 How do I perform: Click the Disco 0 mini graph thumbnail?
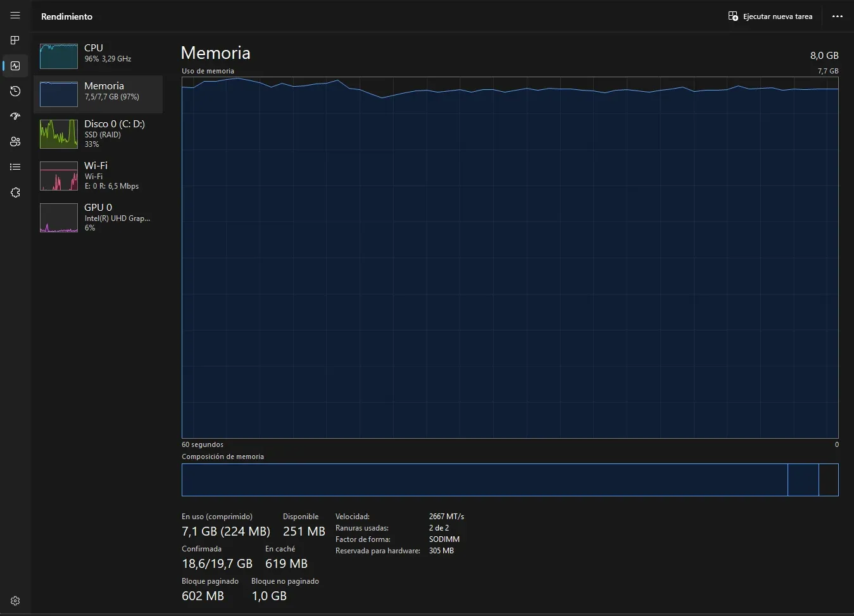(x=59, y=134)
